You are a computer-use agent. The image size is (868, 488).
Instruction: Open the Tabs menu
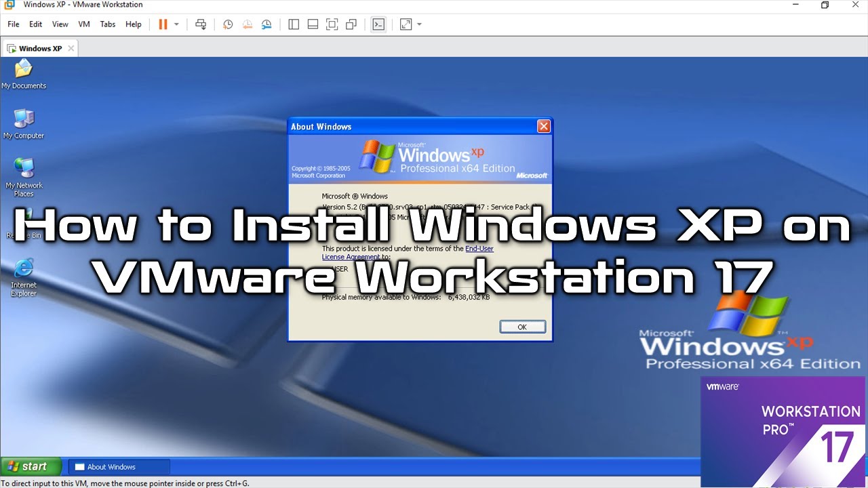click(x=108, y=24)
